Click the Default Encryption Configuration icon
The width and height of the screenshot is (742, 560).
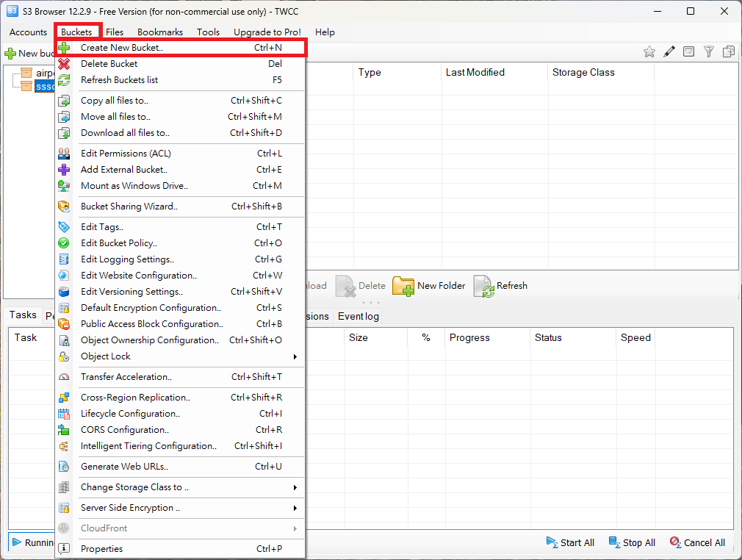pos(64,308)
